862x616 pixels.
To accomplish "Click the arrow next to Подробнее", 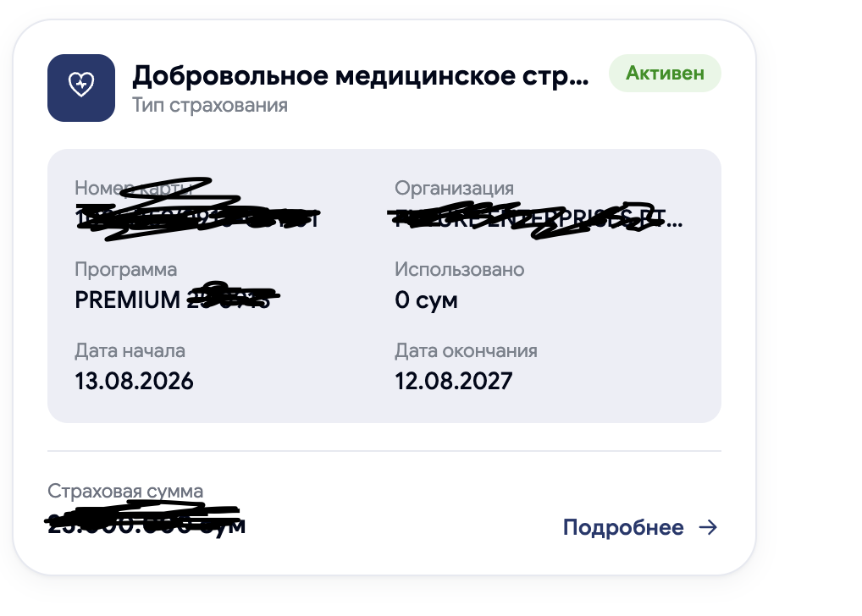I will coord(708,527).
